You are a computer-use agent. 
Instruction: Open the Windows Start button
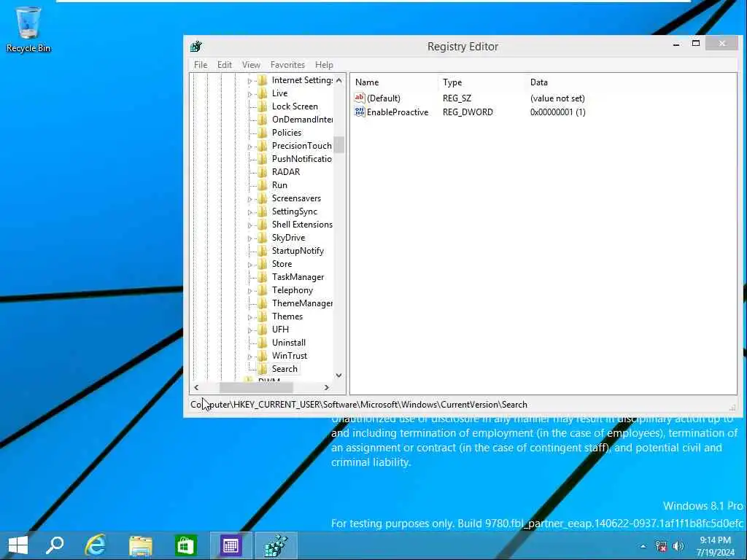coord(18,545)
